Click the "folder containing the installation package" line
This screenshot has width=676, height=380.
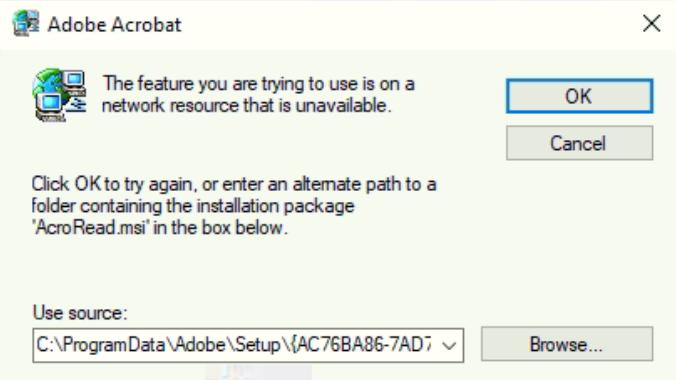point(193,206)
